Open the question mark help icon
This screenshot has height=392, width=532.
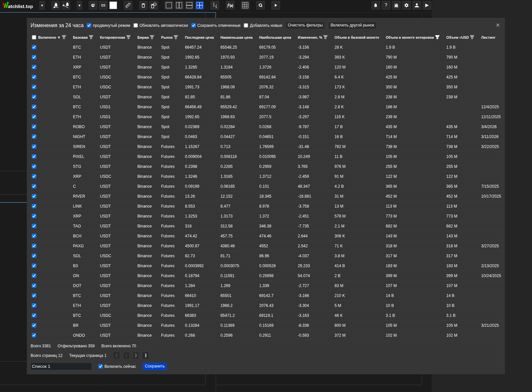pos(386,5)
